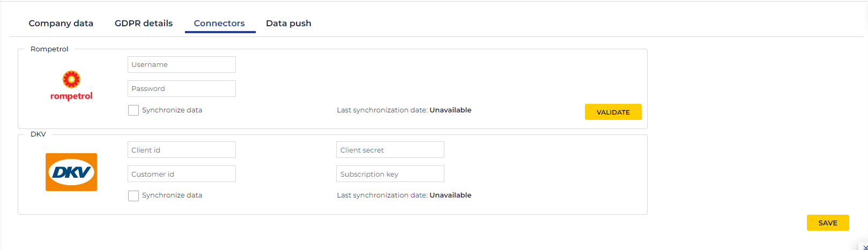Switch to the GDPR details tab
The width and height of the screenshot is (868, 250).
(144, 24)
